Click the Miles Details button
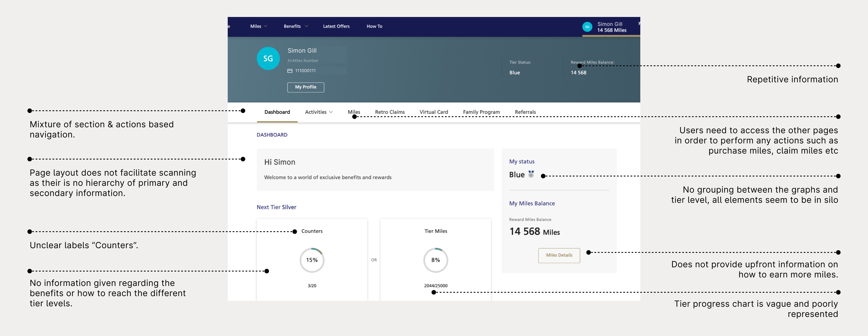The height and width of the screenshot is (336, 868). (x=559, y=255)
